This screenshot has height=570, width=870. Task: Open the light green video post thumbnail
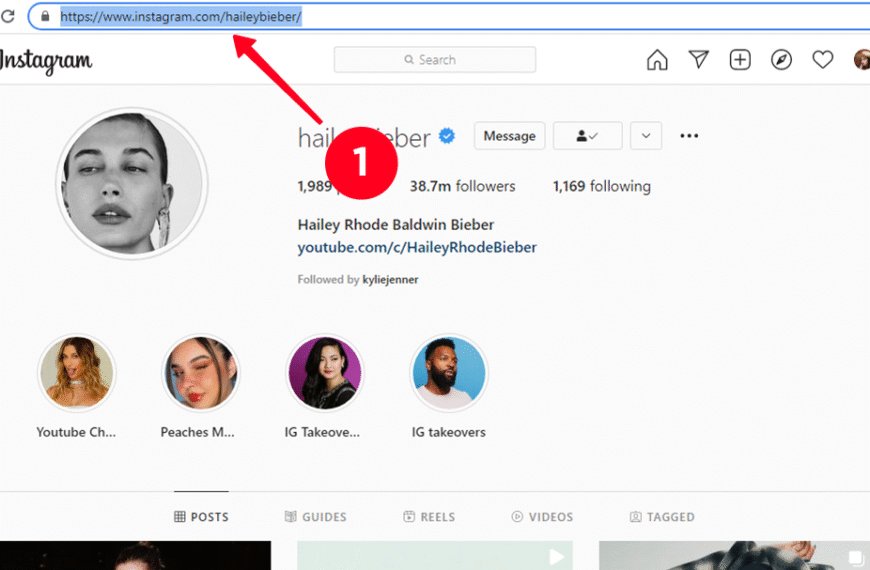click(x=435, y=556)
